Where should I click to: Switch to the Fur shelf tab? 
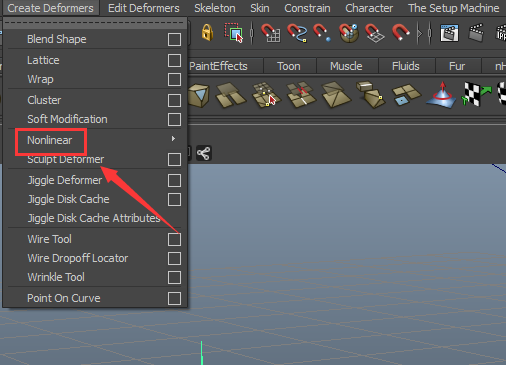pos(457,66)
